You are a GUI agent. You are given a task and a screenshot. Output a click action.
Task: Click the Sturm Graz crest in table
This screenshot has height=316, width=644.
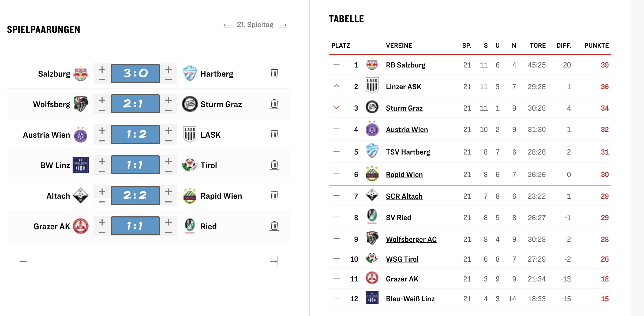[372, 107]
